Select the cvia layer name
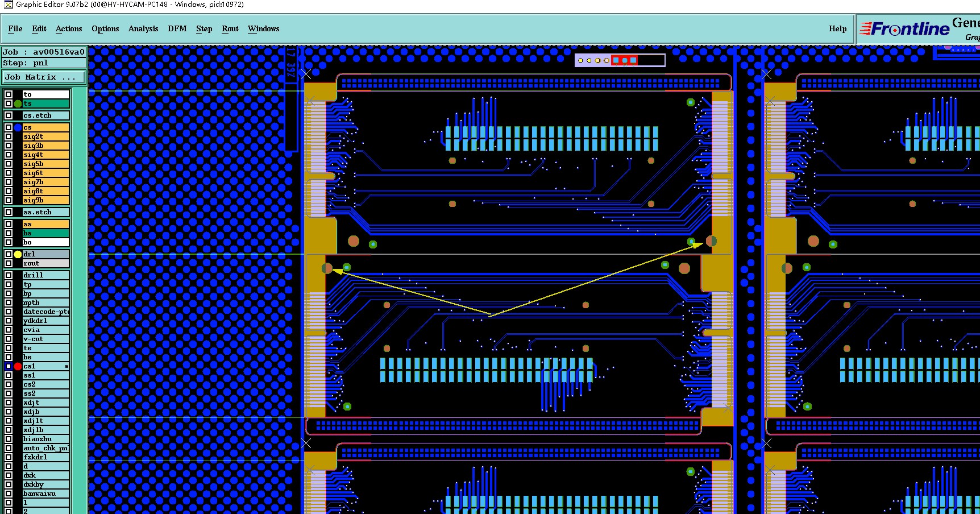The width and height of the screenshot is (980, 514). 45,330
